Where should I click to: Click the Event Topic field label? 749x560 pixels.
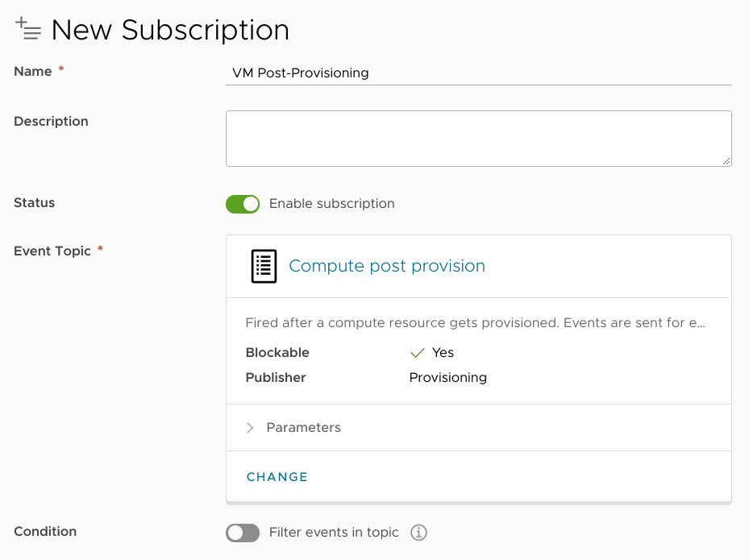[x=52, y=251]
